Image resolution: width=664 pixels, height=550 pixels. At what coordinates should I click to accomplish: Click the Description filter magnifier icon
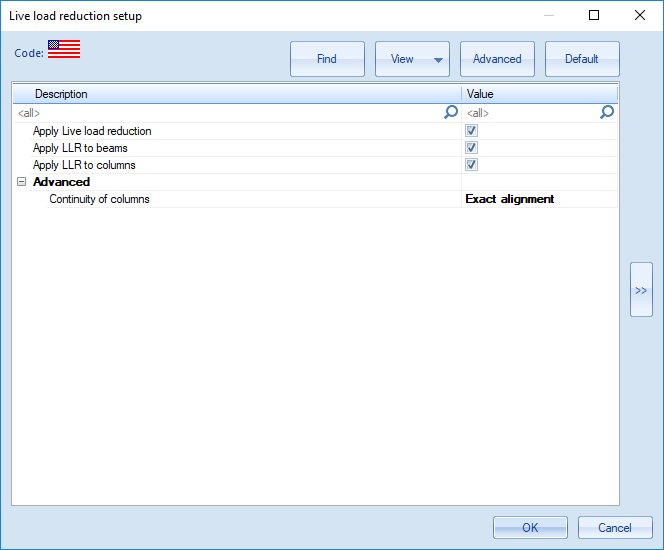click(451, 113)
